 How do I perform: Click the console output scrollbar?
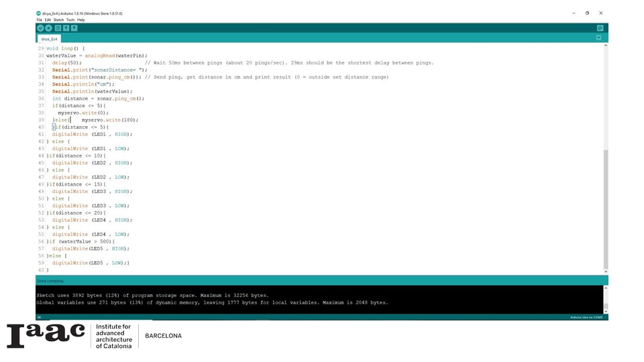click(606, 298)
